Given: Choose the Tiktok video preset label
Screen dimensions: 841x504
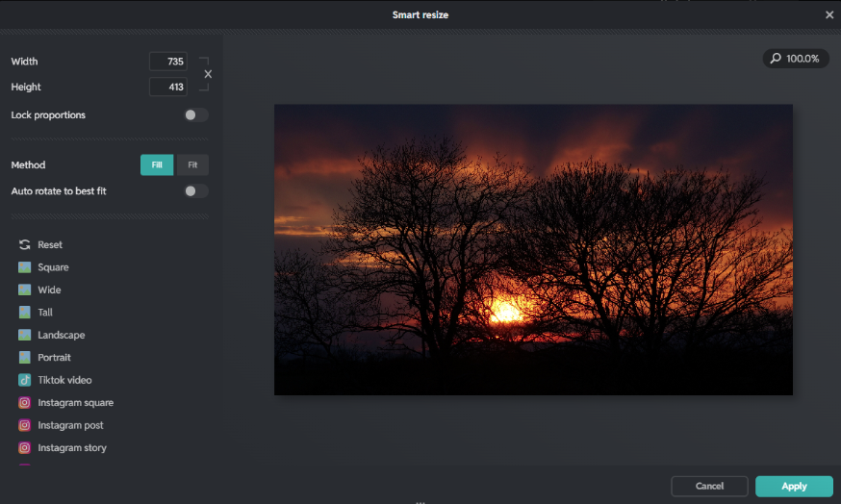Looking at the screenshot, I should pos(64,380).
